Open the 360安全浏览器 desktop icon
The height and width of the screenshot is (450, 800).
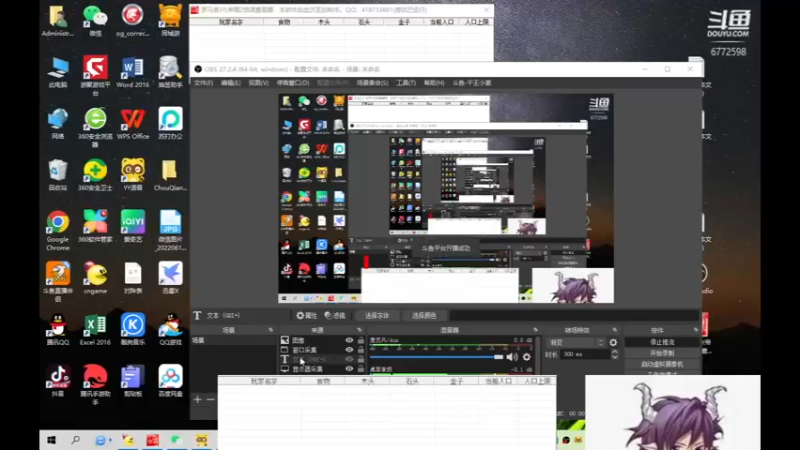(x=95, y=128)
